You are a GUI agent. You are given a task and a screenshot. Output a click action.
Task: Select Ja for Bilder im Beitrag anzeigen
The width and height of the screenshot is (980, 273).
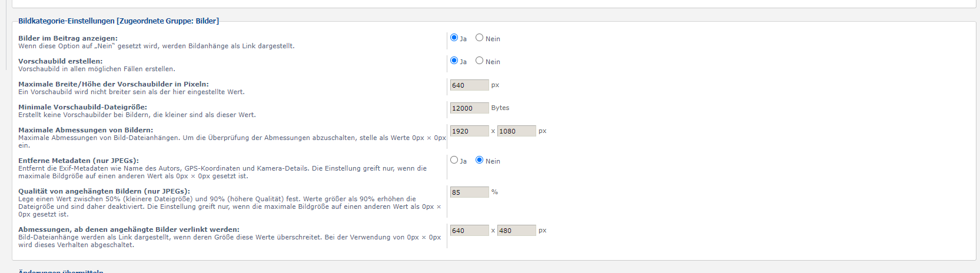(454, 38)
